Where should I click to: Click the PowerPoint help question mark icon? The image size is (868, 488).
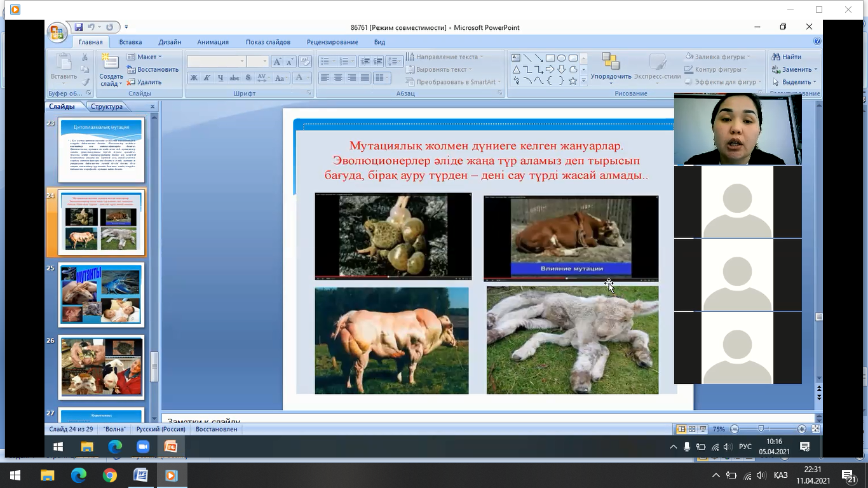tap(817, 41)
